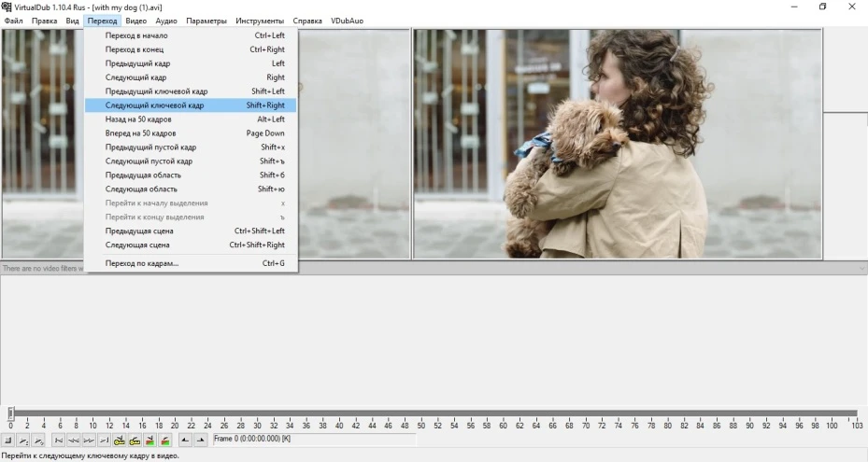The width and height of the screenshot is (868, 462).
Task: Click the previous keyframe key icon
Action: pyautogui.click(x=120, y=440)
